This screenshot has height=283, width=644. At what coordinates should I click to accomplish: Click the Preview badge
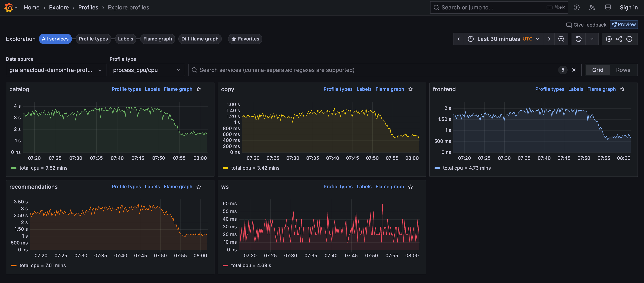tap(624, 25)
